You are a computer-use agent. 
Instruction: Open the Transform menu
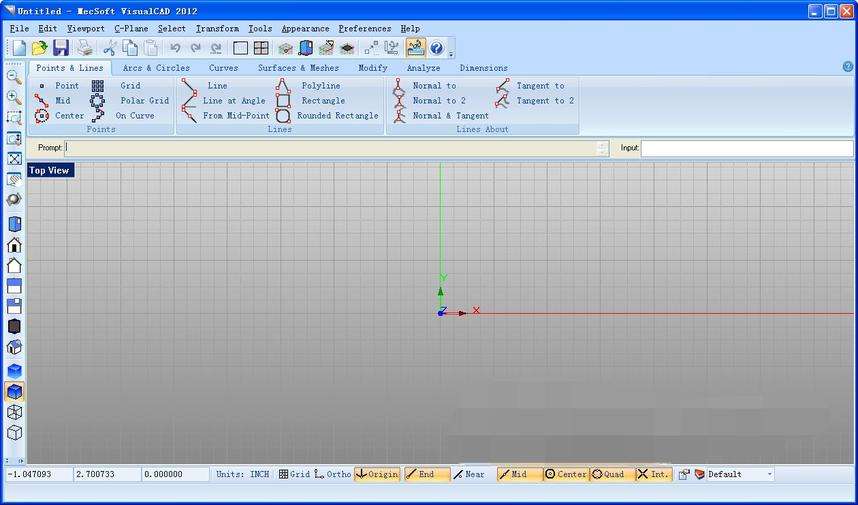pos(217,28)
